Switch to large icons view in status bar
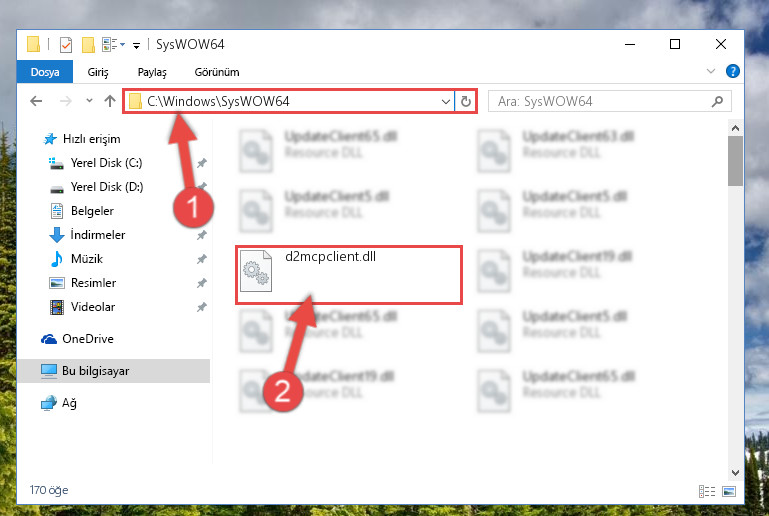The image size is (769, 516). tap(729, 491)
